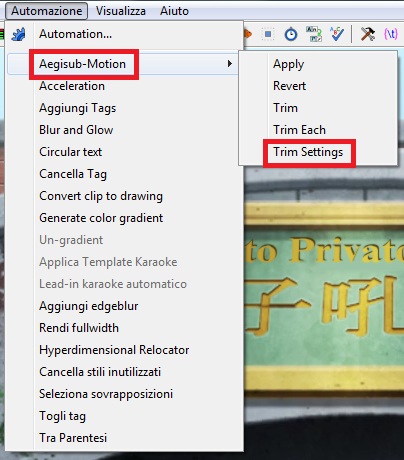Select Revert in the submenu

click(x=289, y=86)
